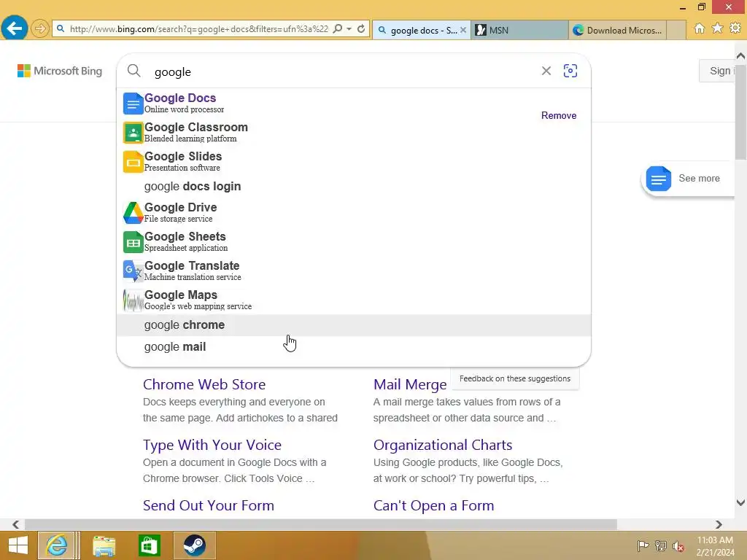Viewport: 747px width, 560px height.
Task: Click the horizontal scrollbar right arrow
Action: click(x=719, y=524)
